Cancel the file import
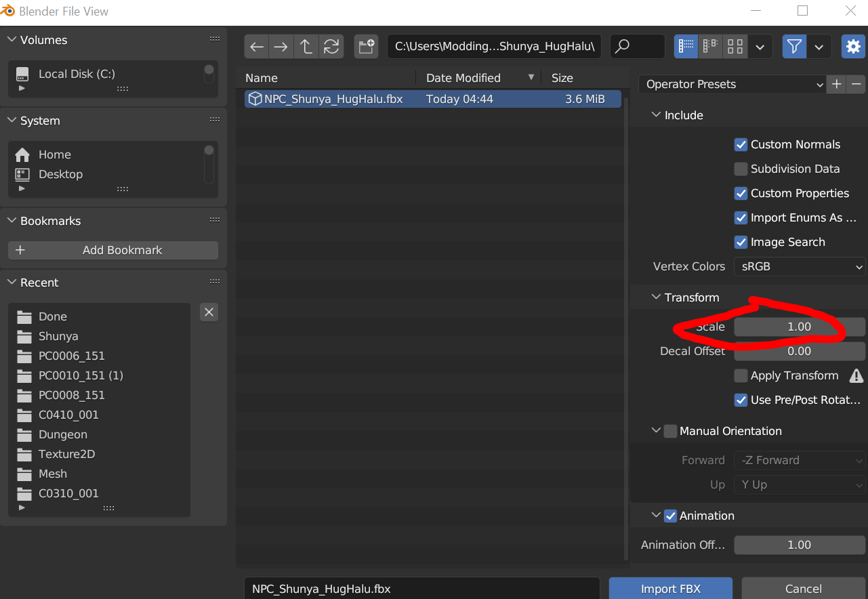This screenshot has height=599, width=868. click(804, 588)
